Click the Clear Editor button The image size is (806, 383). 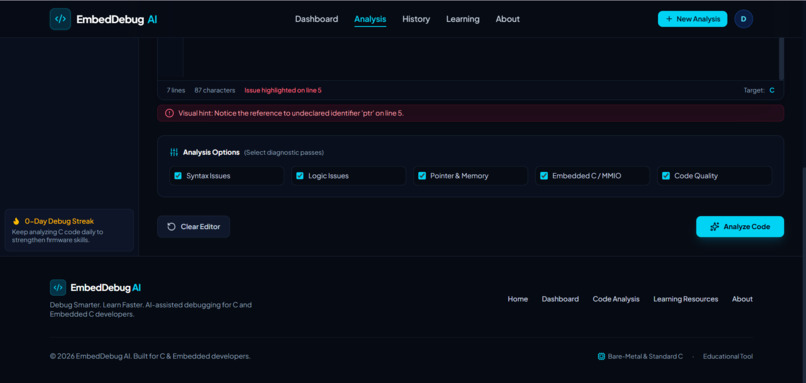(x=193, y=227)
